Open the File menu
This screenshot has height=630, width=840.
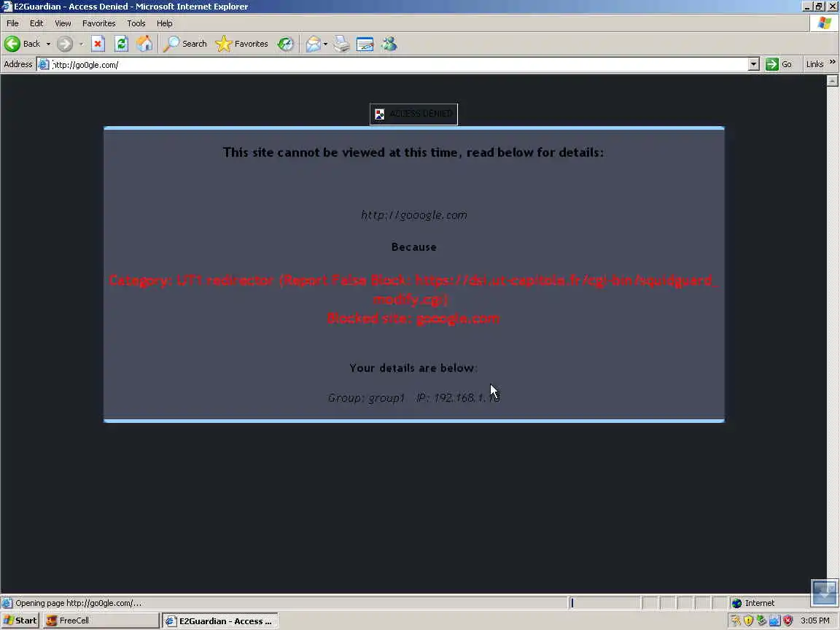coord(12,23)
